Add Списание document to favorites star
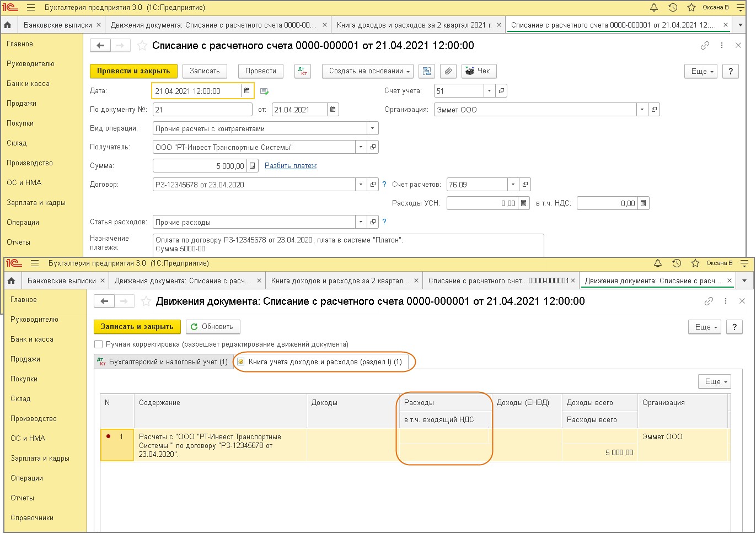 [142, 46]
